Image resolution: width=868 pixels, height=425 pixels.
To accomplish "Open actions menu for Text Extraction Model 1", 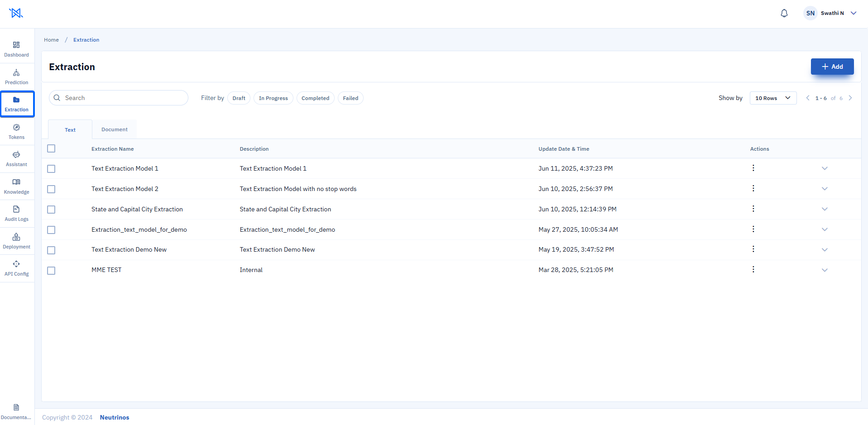I will 753,168.
